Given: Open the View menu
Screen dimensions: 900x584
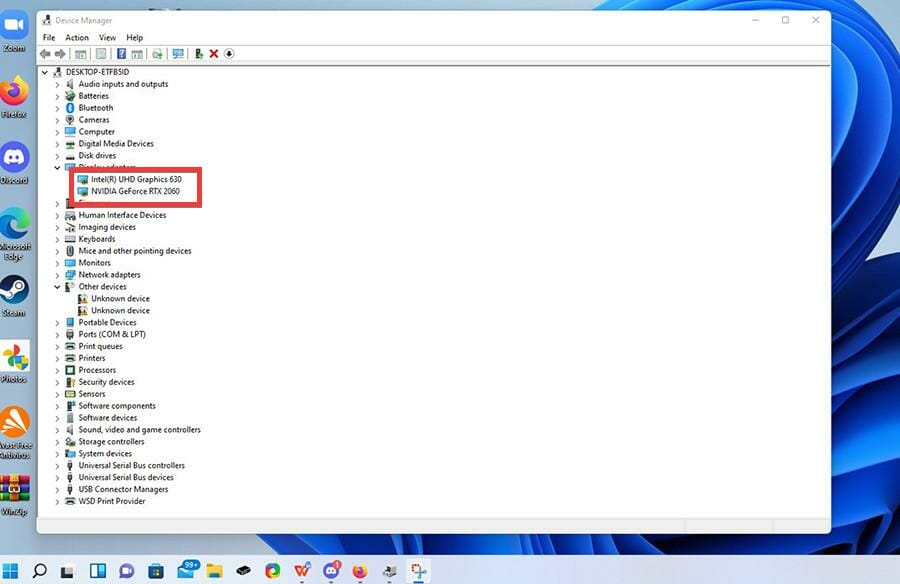Looking at the screenshot, I should point(107,37).
